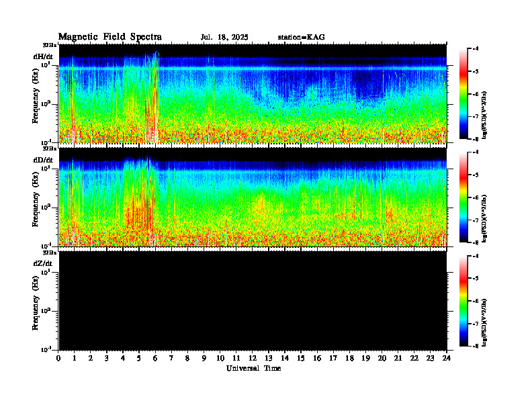Viewport: 532px width, 411px height.
Task: Click hour tick label "24" on time axis
Action: [x=447, y=359]
